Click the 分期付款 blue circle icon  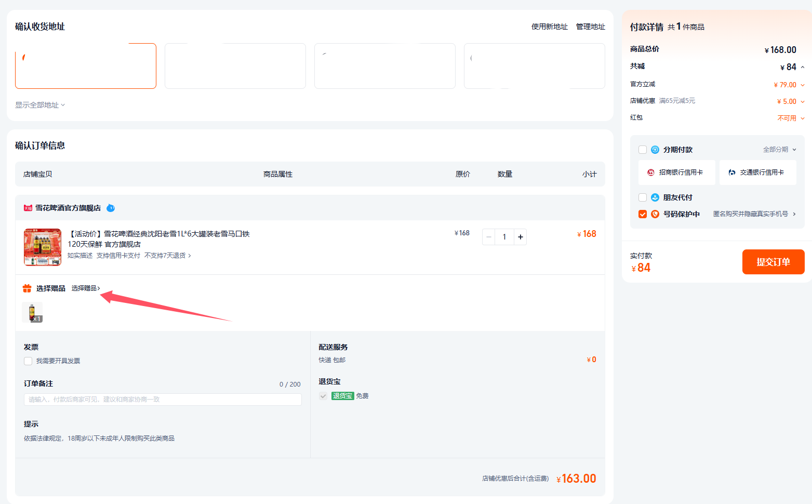[x=655, y=150]
